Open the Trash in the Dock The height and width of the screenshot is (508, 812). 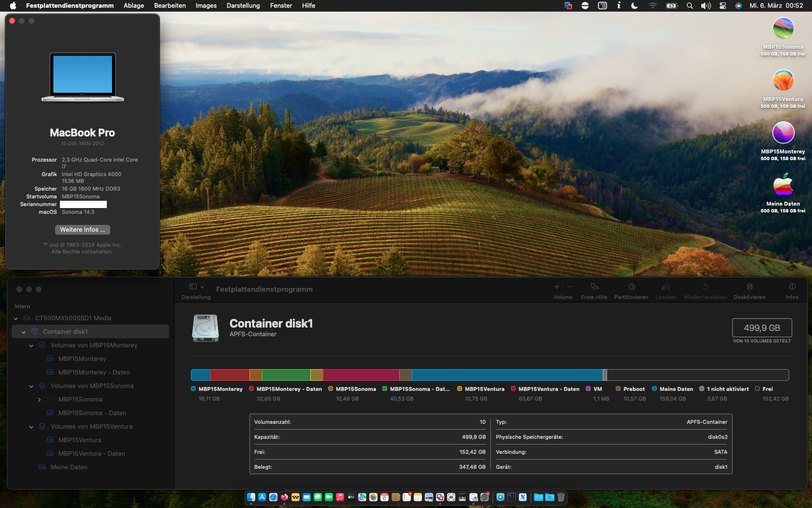(x=561, y=497)
